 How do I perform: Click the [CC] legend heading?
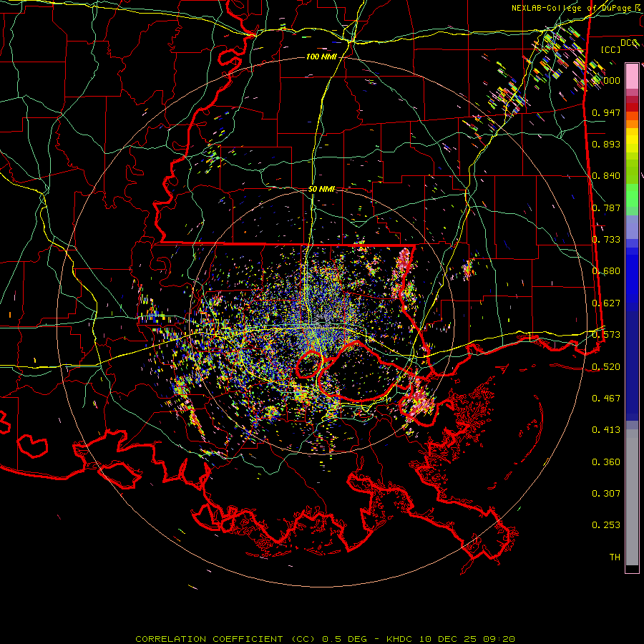(x=611, y=49)
